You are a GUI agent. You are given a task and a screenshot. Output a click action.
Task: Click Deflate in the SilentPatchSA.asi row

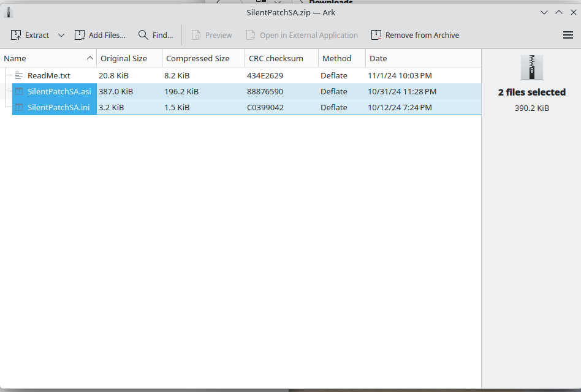pos(334,91)
